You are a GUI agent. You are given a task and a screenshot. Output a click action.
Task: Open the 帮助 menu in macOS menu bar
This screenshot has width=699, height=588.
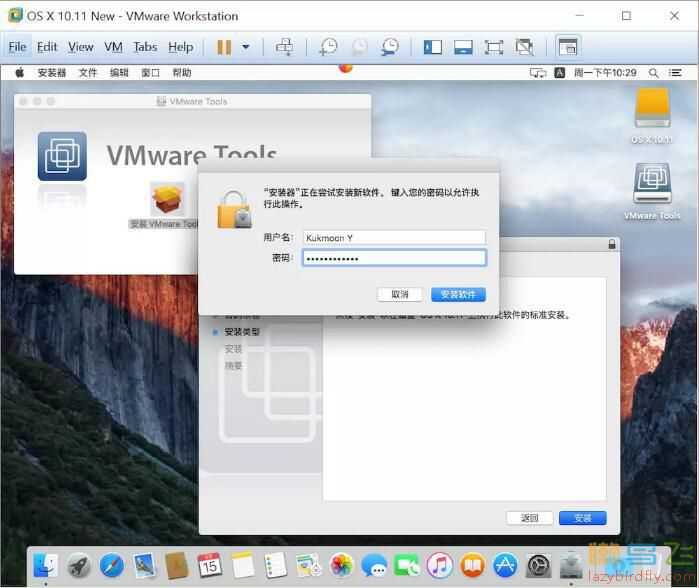coord(182,73)
